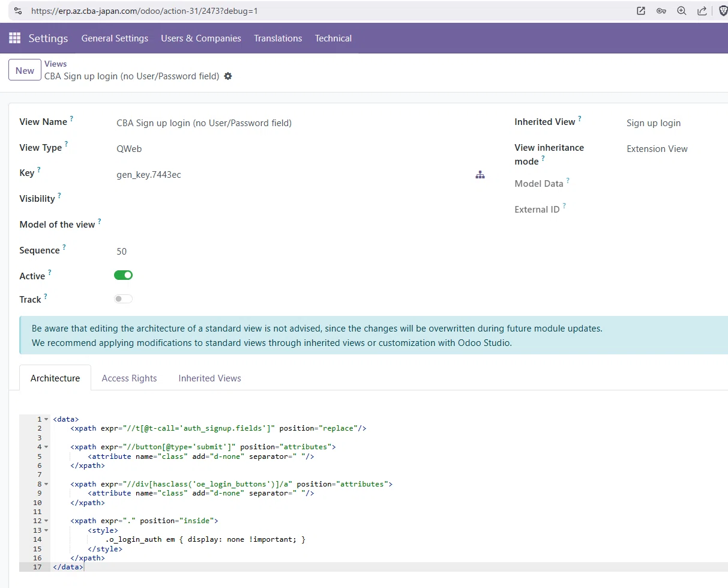Enable the Track switch

tap(123, 299)
